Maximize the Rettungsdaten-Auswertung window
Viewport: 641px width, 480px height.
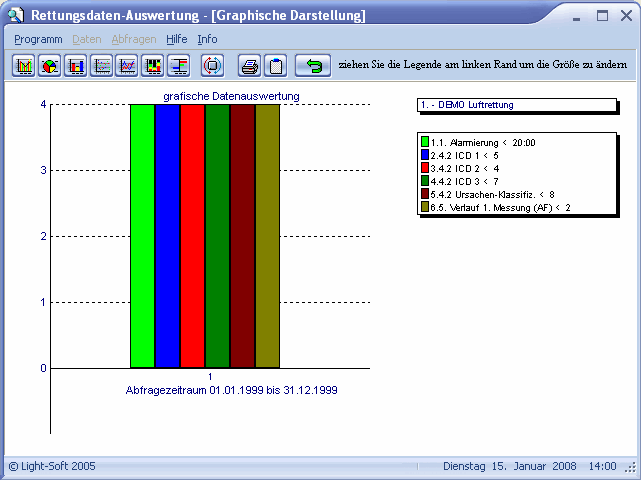[602, 16]
